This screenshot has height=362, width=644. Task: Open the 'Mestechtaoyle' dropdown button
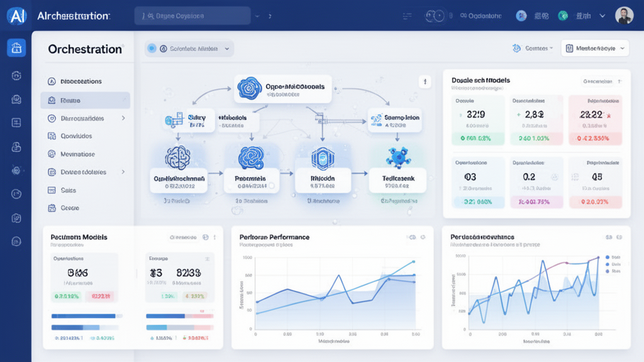pyautogui.click(x=595, y=48)
